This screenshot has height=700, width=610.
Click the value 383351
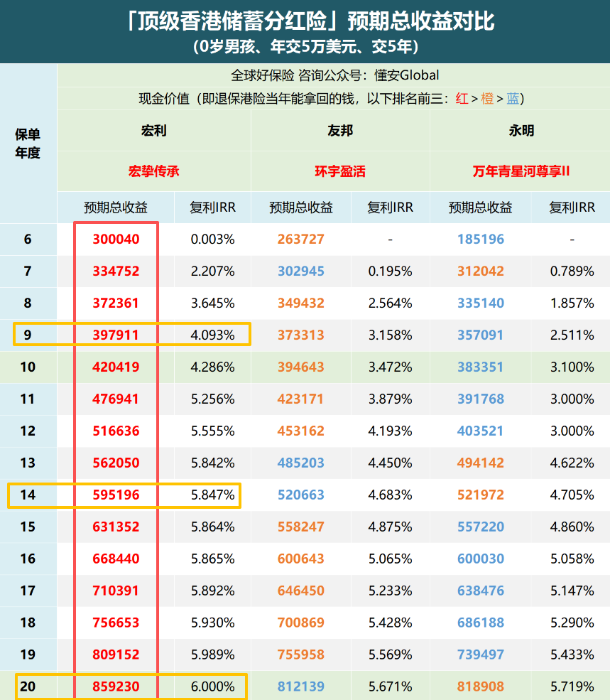(x=481, y=367)
